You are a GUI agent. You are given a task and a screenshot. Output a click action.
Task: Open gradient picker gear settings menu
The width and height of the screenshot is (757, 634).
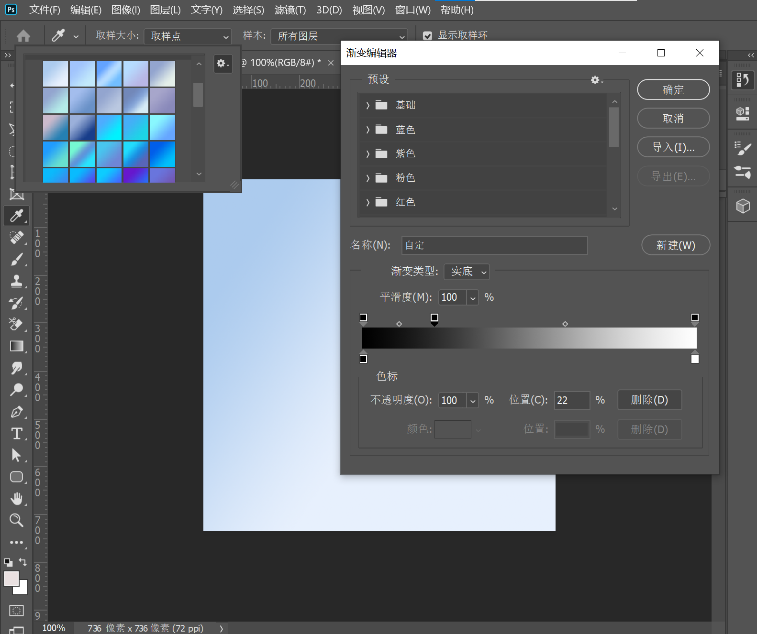click(x=222, y=63)
